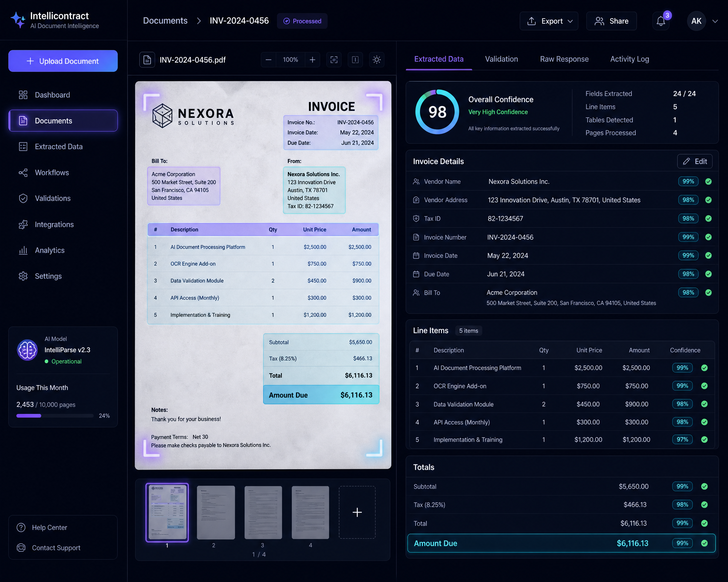Open the AK user avatar

coord(696,21)
